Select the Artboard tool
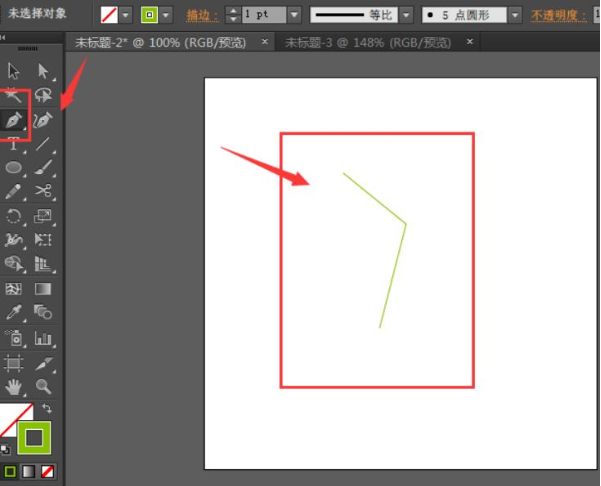The width and height of the screenshot is (601, 486). pos(13,363)
